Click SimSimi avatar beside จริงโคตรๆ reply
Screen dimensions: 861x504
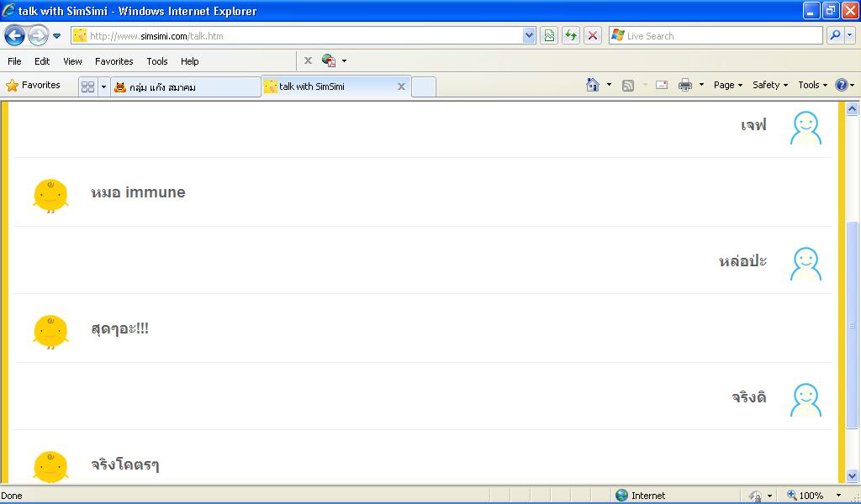click(x=50, y=467)
